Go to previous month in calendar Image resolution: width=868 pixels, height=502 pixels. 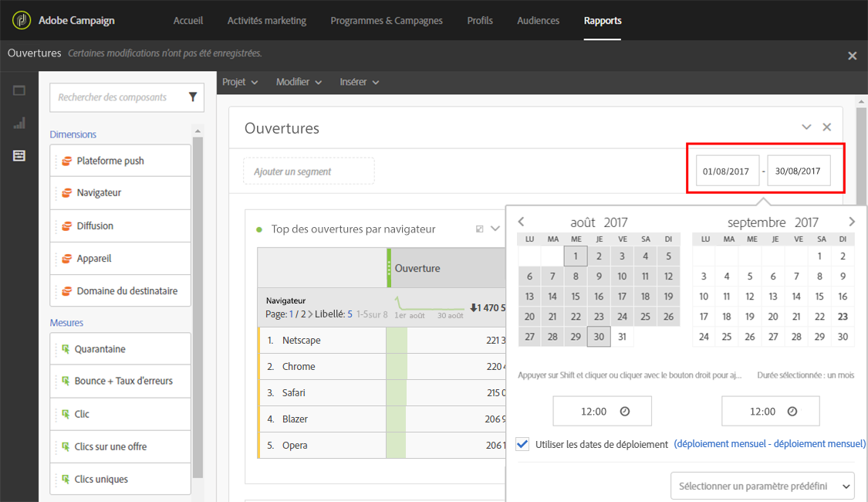[521, 222]
